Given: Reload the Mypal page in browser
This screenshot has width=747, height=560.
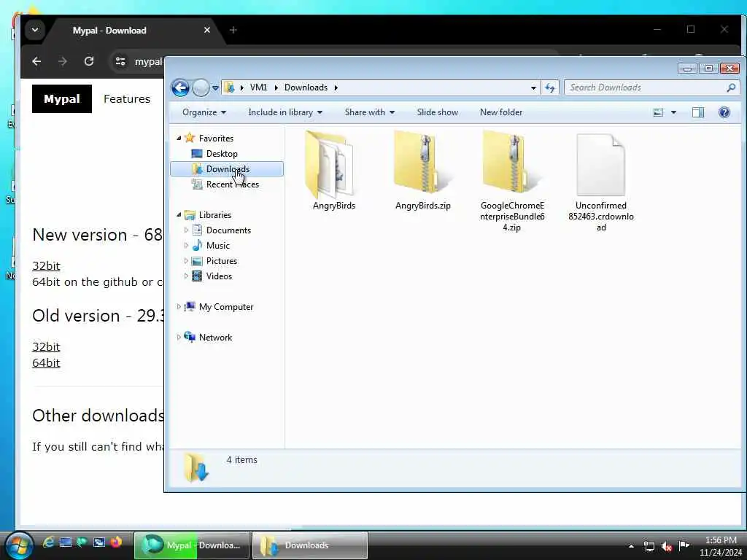Looking at the screenshot, I should point(88,61).
